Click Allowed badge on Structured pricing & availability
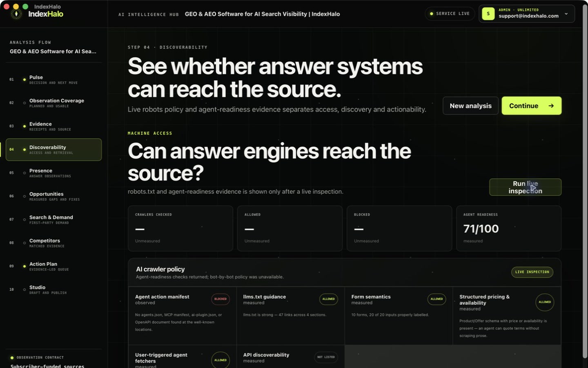Image resolution: width=588 pixels, height=368 pixels. tap(545, 302)
